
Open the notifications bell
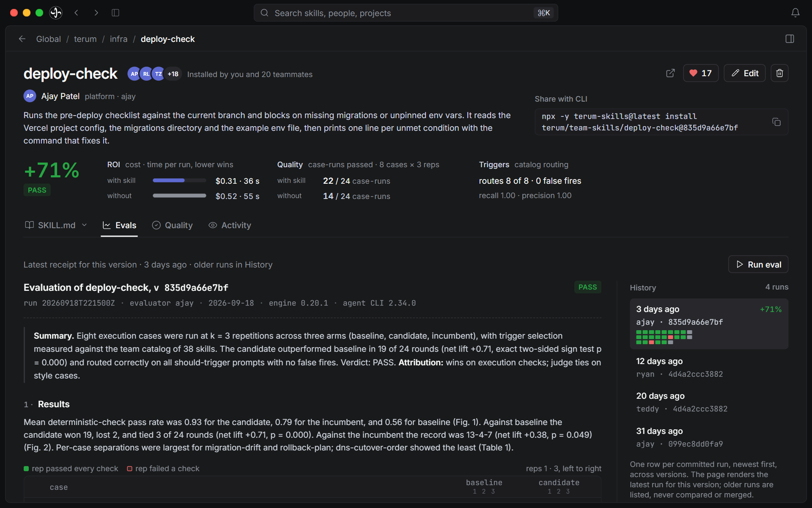[796, 13]
